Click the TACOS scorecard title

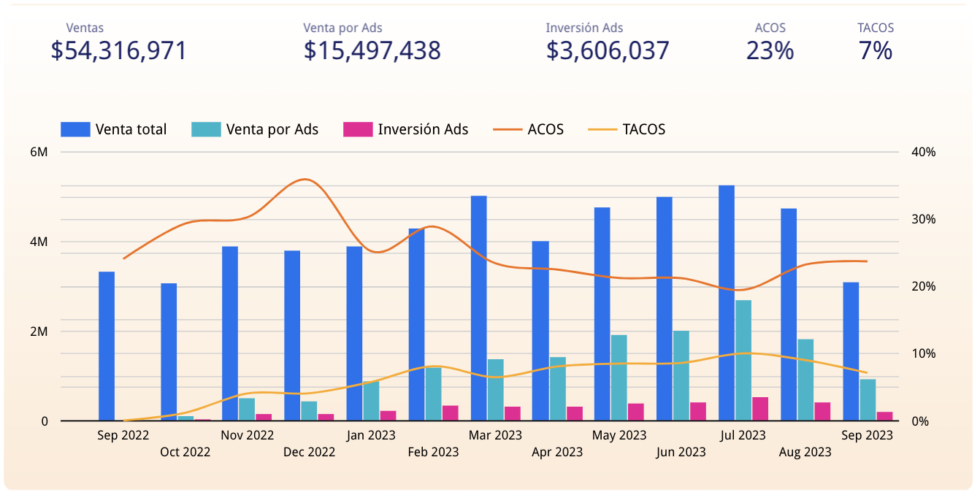pos(876,28)
